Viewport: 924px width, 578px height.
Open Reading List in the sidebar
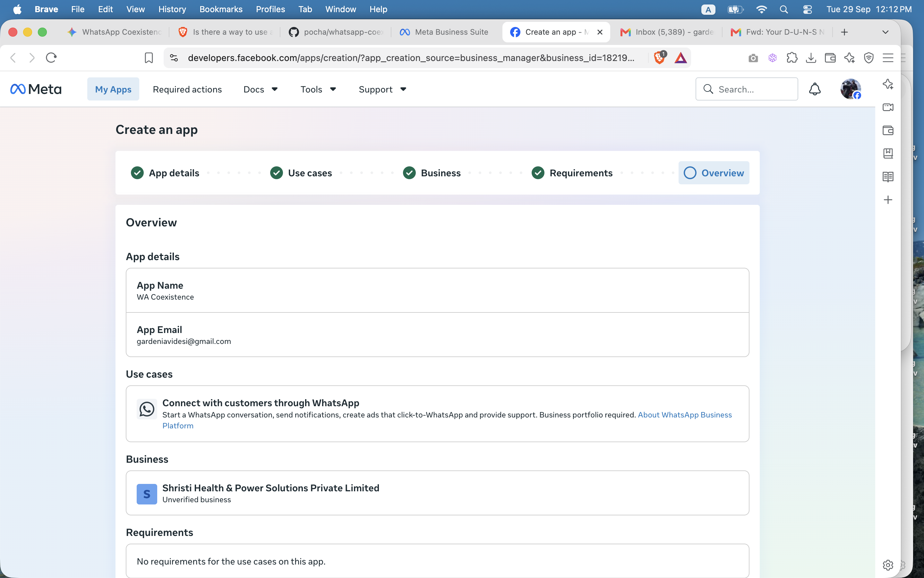(x=888, y=177)
